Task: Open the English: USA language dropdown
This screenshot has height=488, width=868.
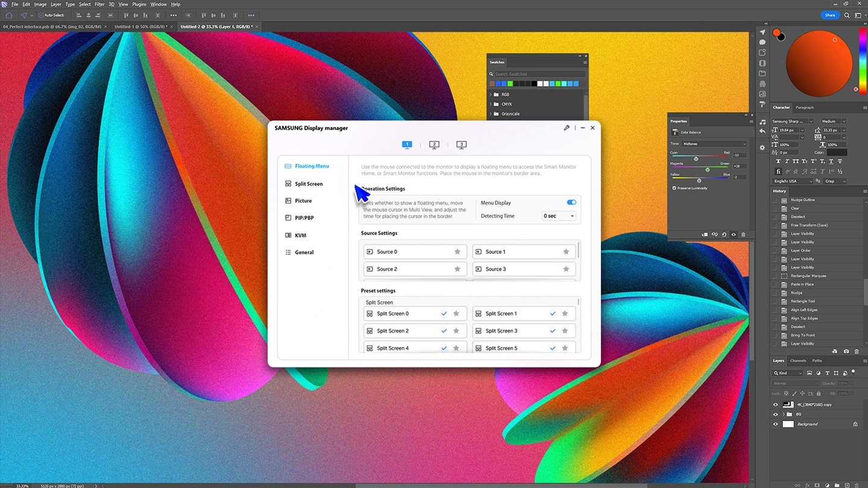Action: (794, 181)
